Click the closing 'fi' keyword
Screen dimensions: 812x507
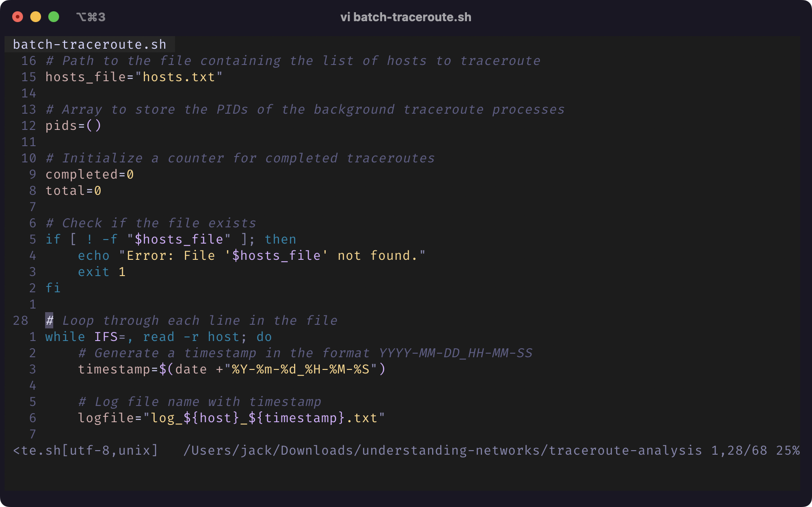53,288
